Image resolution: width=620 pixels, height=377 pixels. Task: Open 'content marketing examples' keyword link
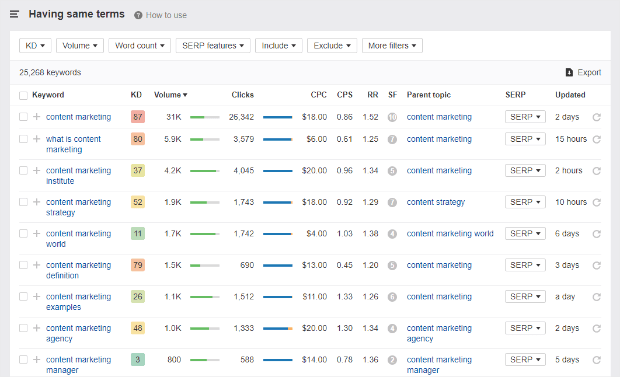click(x=78, y=301)
